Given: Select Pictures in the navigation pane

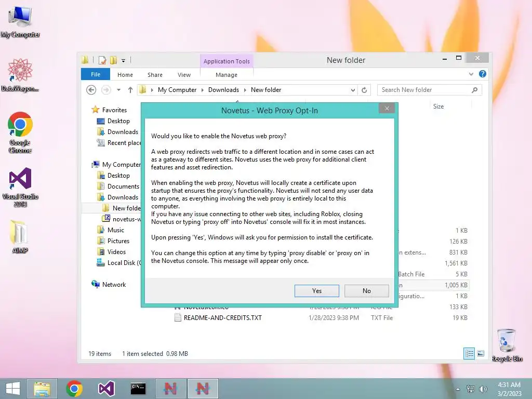Looking at the screenshot, I should point(113,241).
